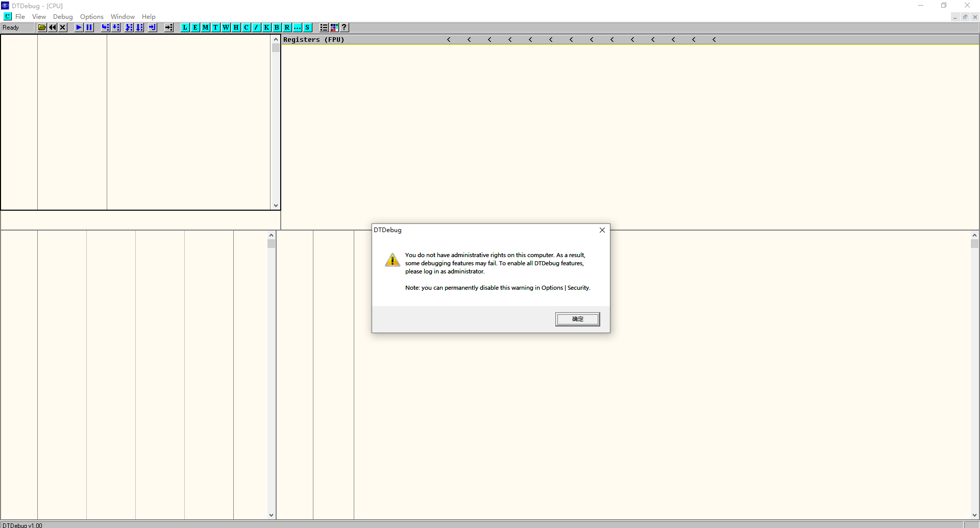Image resolution: width=980 pixels, height=528 pixels.
Task: Click disassembly pane scroll down arrow
Action: [276, 206]
